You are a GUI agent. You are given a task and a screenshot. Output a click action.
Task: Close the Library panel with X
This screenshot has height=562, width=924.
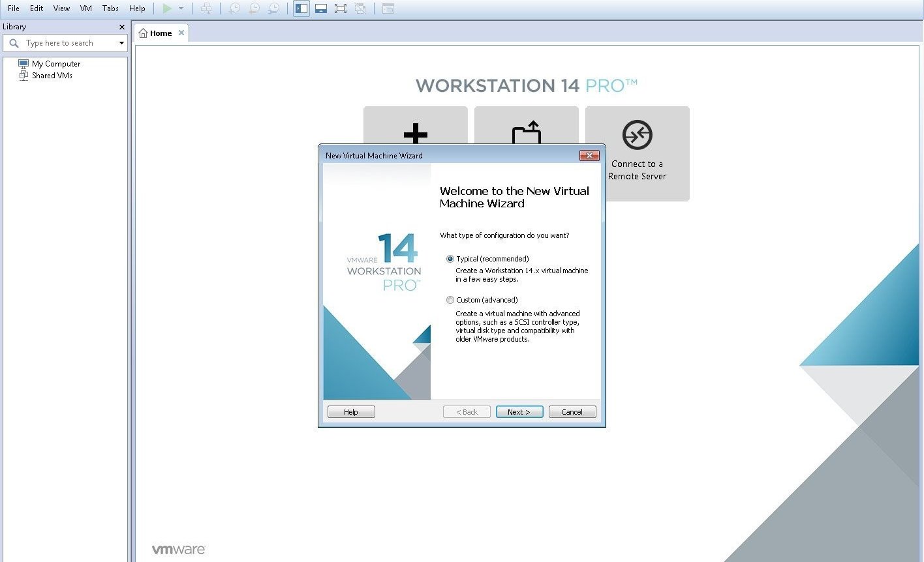(x=121, y=27)
